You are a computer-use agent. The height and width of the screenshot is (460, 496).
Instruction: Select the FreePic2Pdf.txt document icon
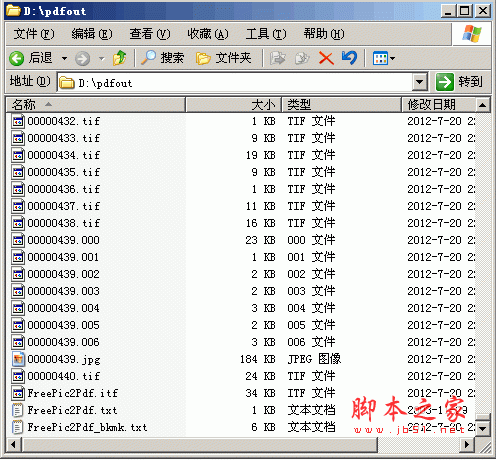(x=18, y=410)
